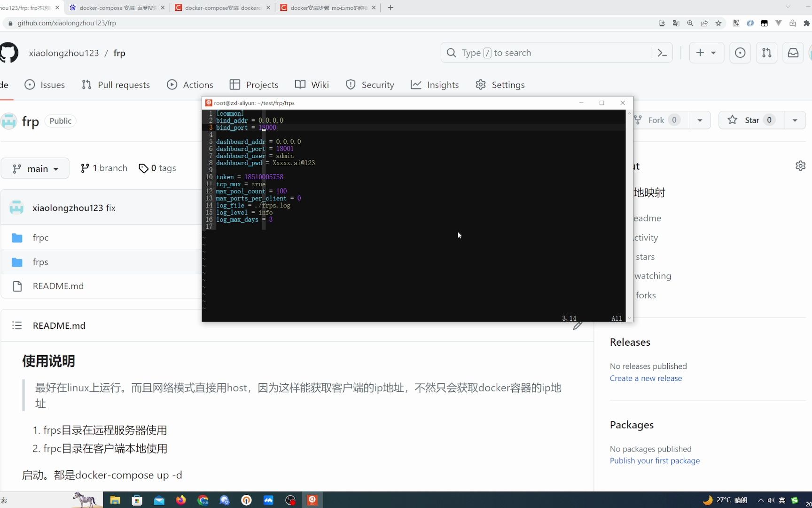
Task: Click the stars link in About sidebar
Action: tap(645, 257)
